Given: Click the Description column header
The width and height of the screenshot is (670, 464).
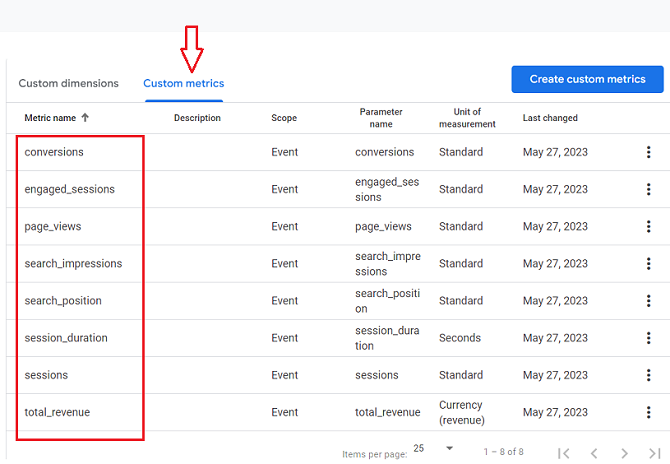Looking at the screenshot, I should click(x=197, y=118).
